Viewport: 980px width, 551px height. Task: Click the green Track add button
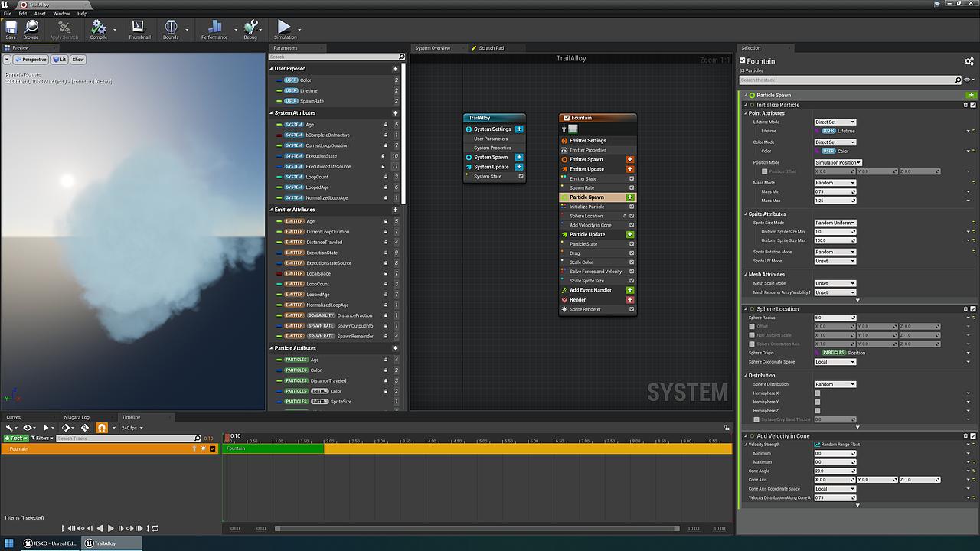(15, 439)
